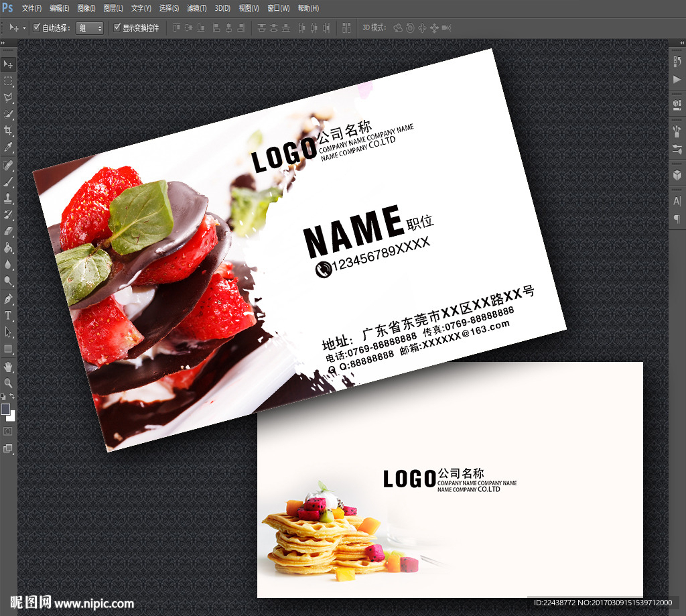This screenshot has height=616, width=686.
Task: Open the History panel icon
Action: tap(677, 62)
